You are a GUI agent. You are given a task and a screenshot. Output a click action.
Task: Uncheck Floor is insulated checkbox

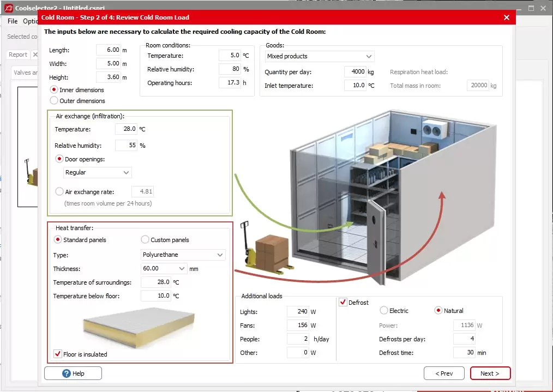pyautogui.click(x=58, y=354)
